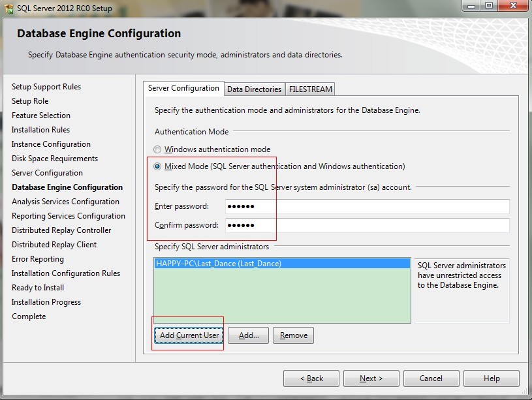The height and width of the screenshot is (400, 532).
Task: Click Reporting Services Configuration step
Action: point(69,216)
